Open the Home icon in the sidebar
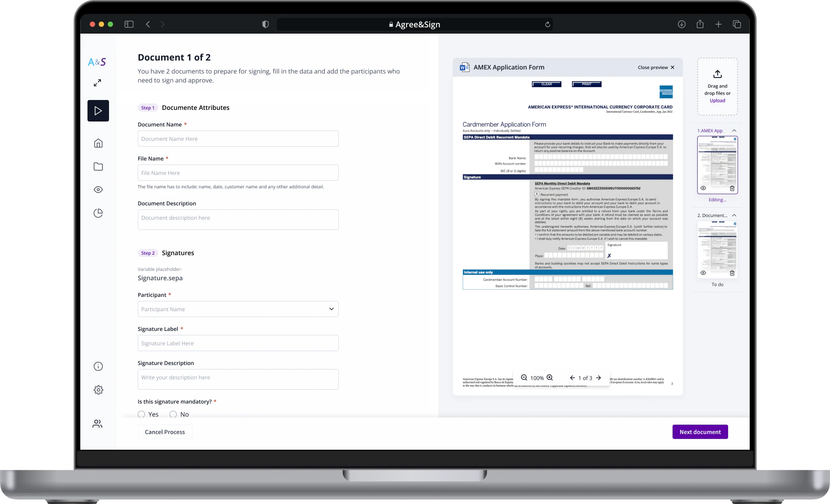The height and width of the screenshot is (504, 830). click(x=98, y=143)
